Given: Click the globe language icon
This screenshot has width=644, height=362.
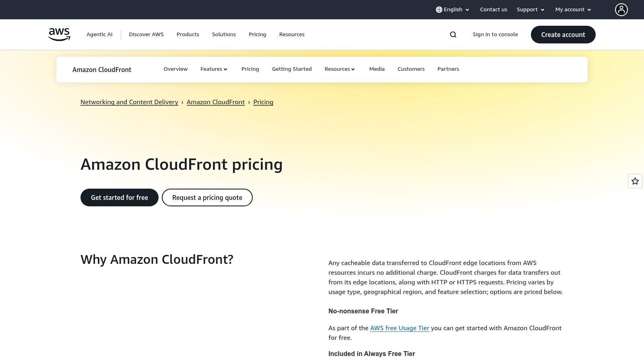Looking at the screenshot, I should [x=439, y=10].
